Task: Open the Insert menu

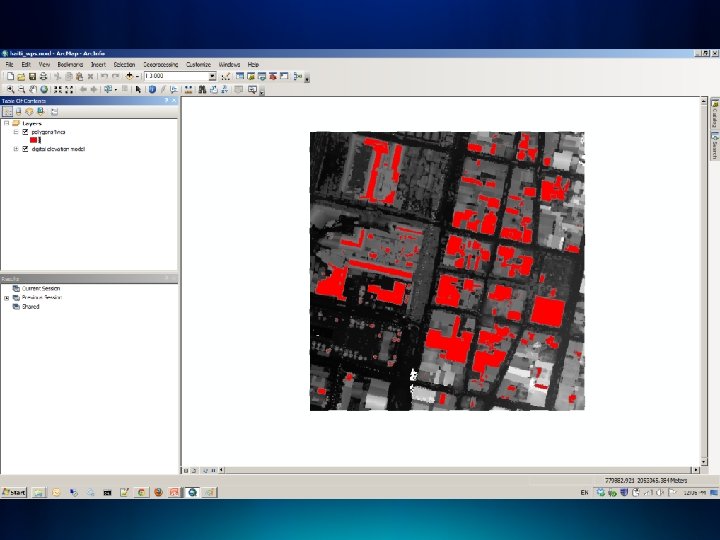Action: pyautogui.click(x=98, y=64)
